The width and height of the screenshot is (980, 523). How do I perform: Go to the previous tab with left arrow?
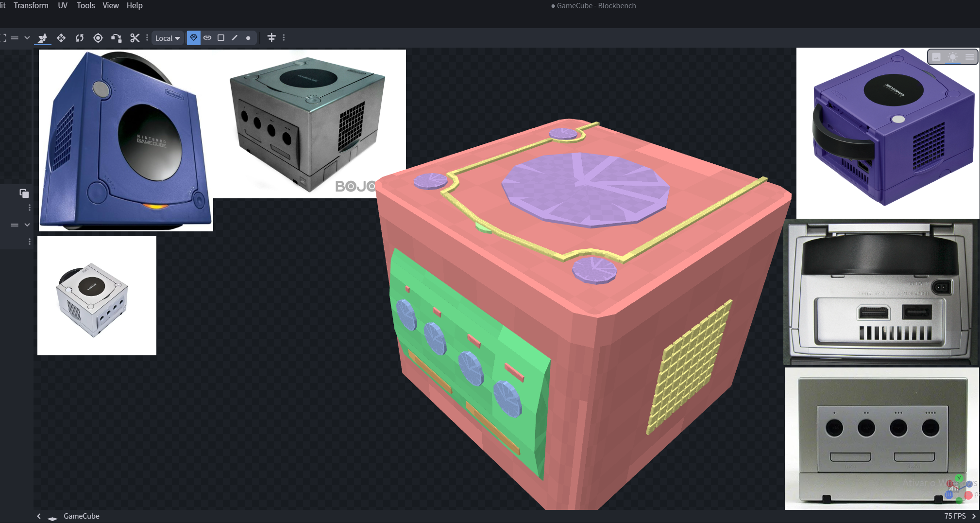tap(39, 516)
